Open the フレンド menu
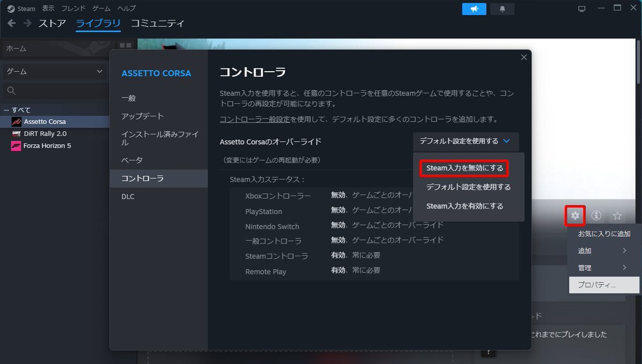 (x=73, y=9)
